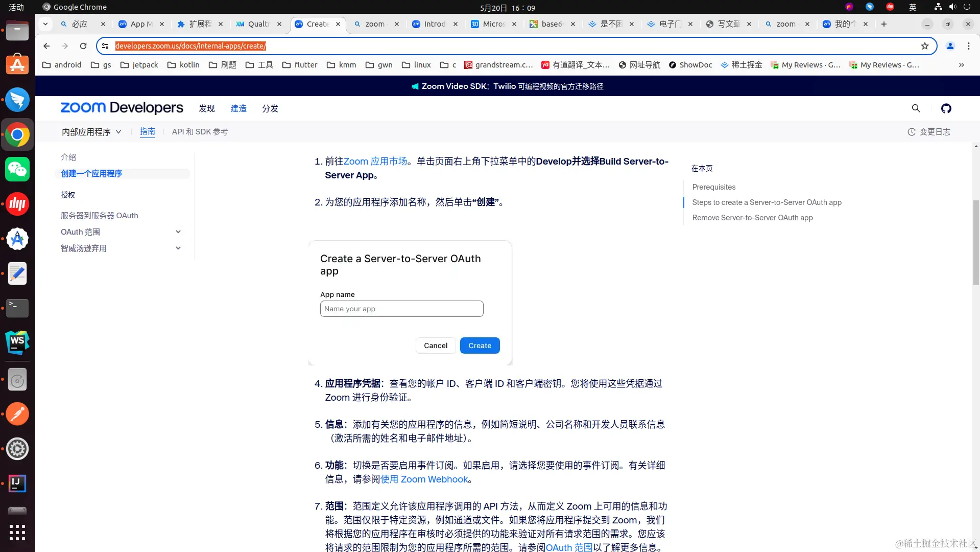Click the browser reload icon
Viewport: 980px width, 552px height.
(x=83, y=46)
